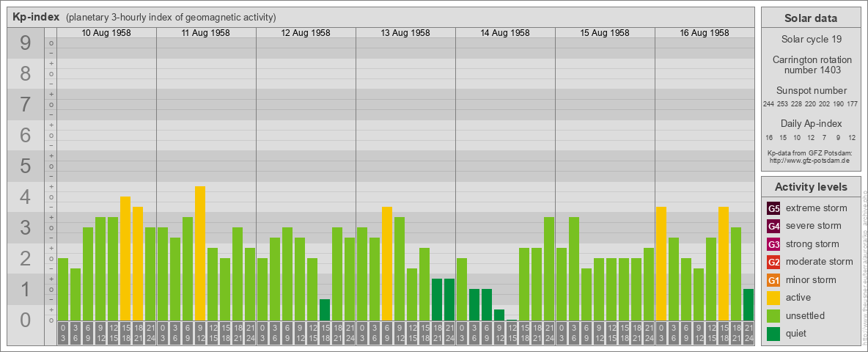Viewport: 868px width, 352px height.
Task: Click the sunspot value 253
Action: 782,104
